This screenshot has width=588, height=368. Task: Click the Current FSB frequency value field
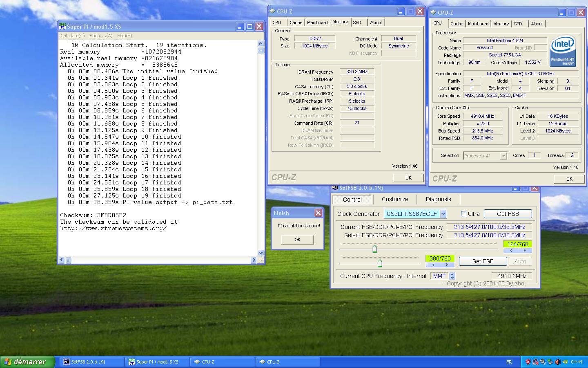point(490,227)
